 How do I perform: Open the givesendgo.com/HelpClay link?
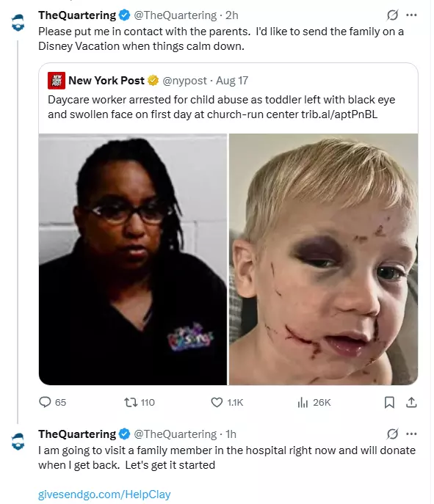point(104,494)
